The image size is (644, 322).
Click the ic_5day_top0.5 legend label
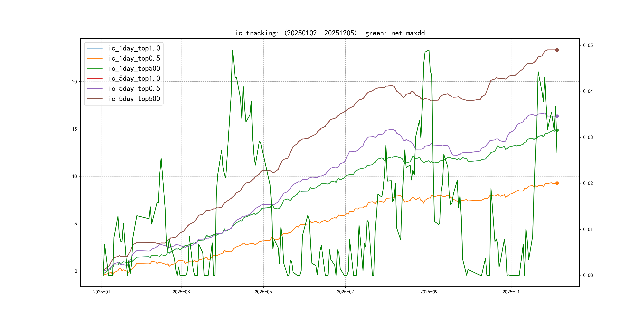click(x=134, y=88)
